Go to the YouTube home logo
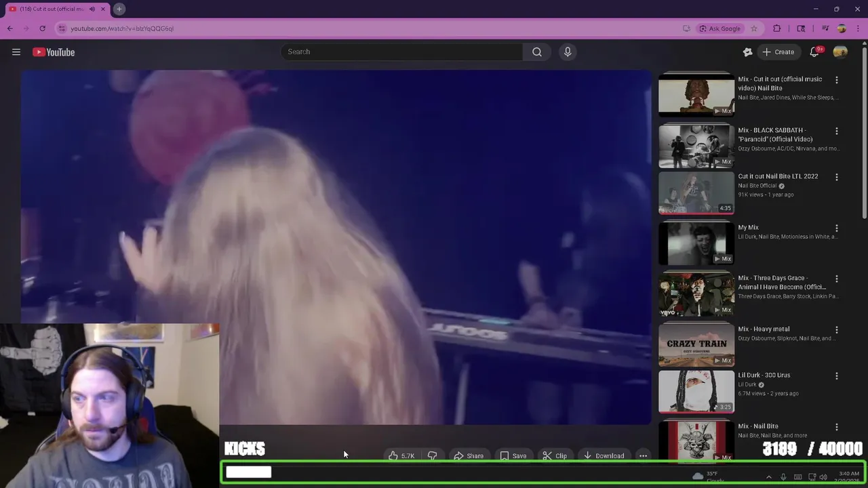The width and height of the screenshot is (868, 488). 54,52
